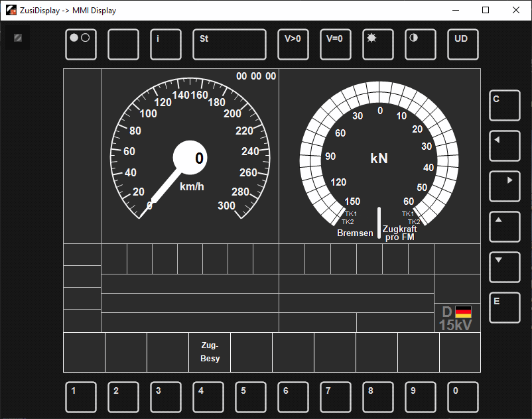532x419 pixels.
Task: Click the speedometer needle hub
Action: pyautogui.click(x=190, y=158)
